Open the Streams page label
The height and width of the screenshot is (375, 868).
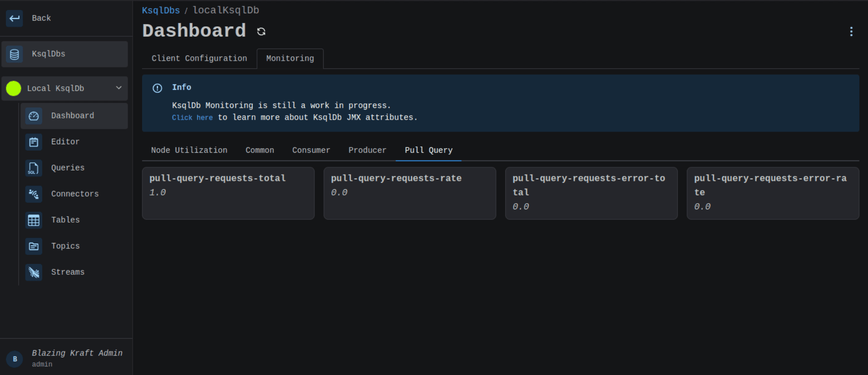tap(68, 272)
